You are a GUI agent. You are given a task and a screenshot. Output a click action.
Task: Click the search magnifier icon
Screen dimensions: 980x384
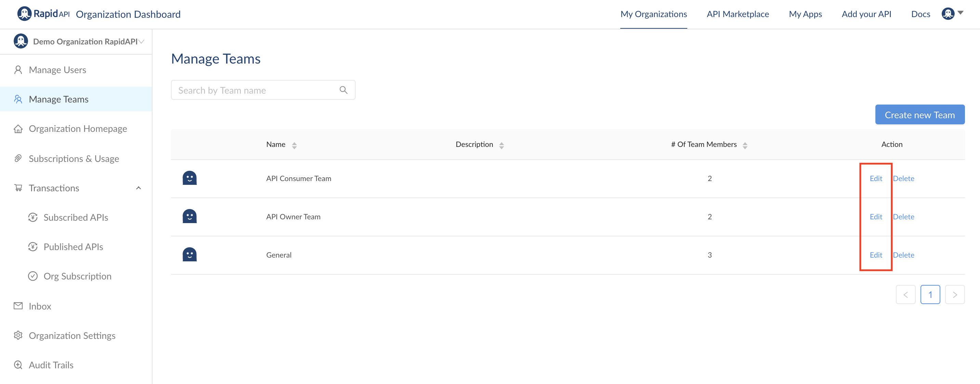[343, 90]
